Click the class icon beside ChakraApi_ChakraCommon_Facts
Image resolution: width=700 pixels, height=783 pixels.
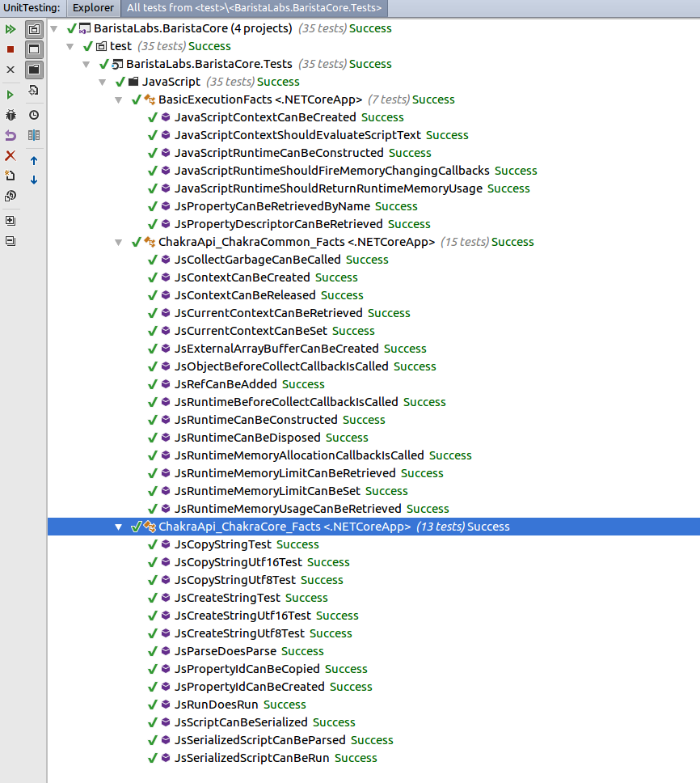[150, 242]
